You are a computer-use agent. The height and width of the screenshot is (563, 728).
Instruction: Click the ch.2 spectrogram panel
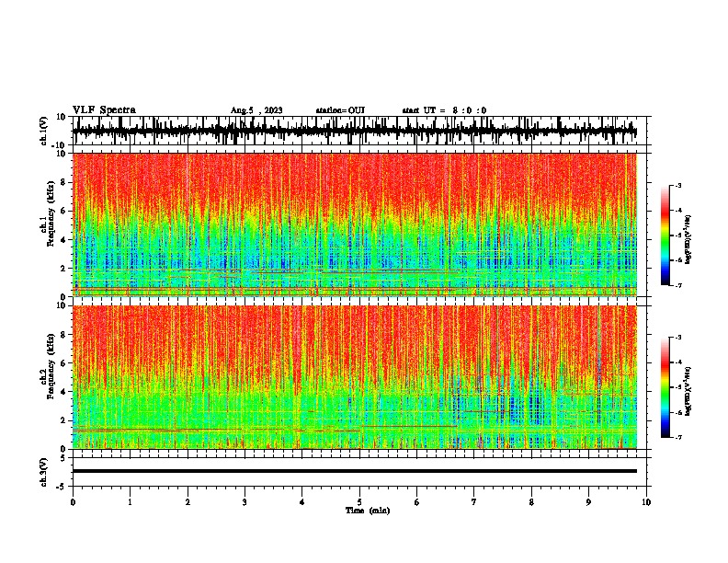coord(355,377)
